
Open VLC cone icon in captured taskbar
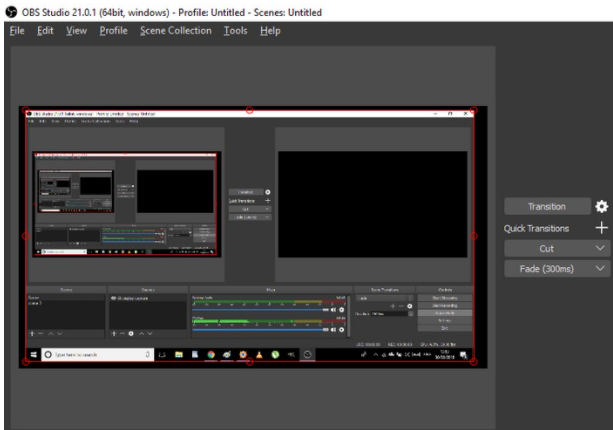pos(259,355)
